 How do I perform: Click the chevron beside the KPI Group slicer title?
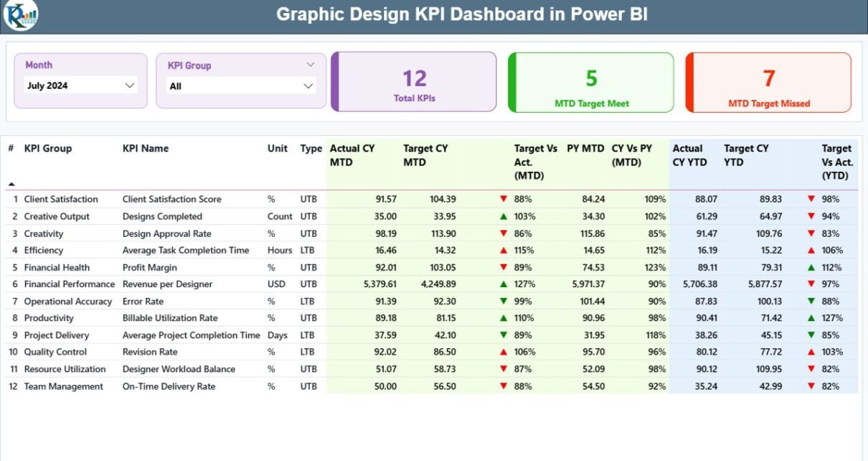coord(311,65)
